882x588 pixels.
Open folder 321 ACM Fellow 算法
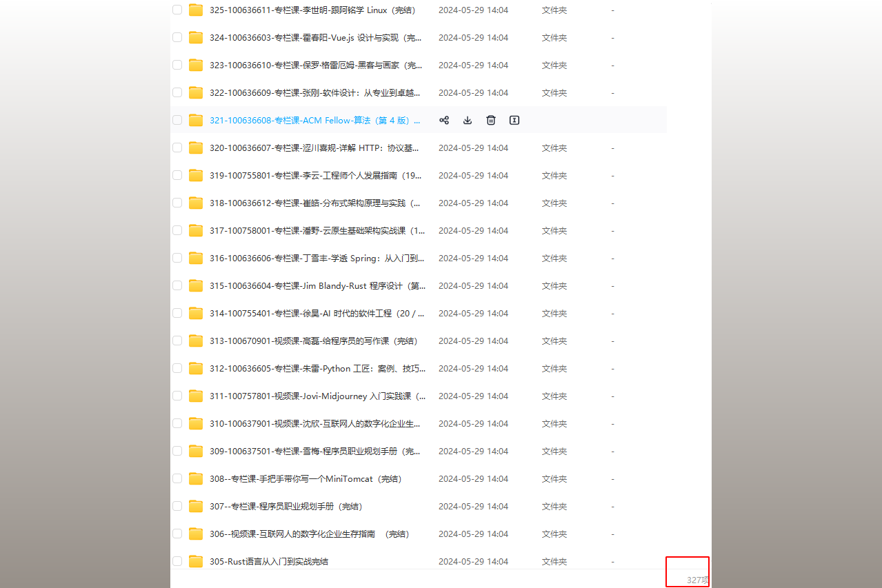(x=315, y=120)
